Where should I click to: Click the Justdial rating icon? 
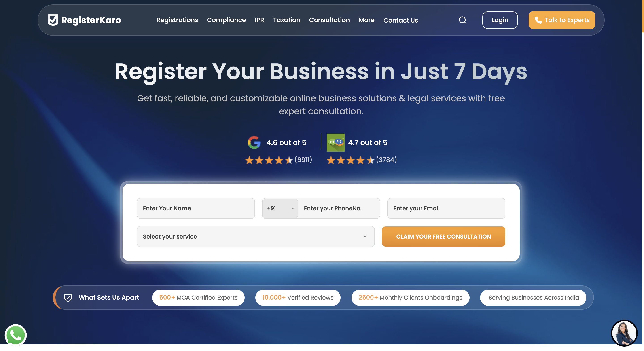tap(335, 142)
